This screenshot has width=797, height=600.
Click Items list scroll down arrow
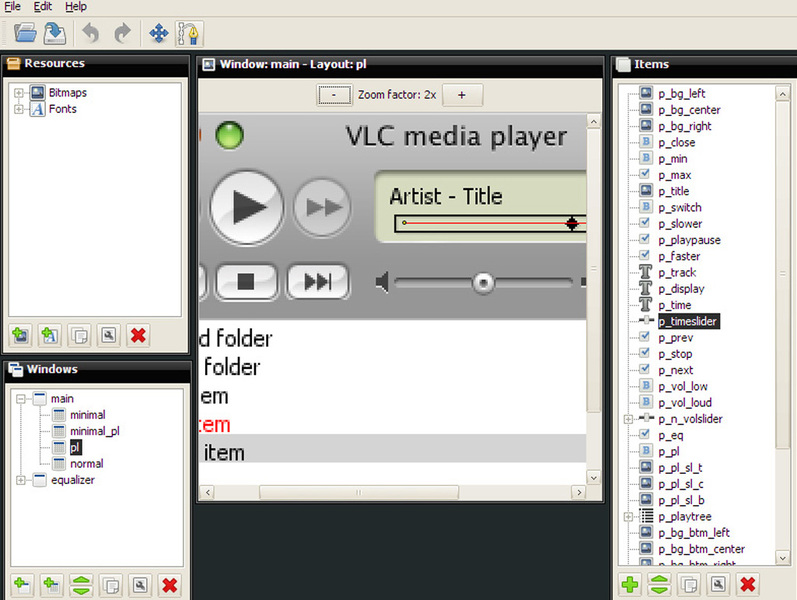783,558
